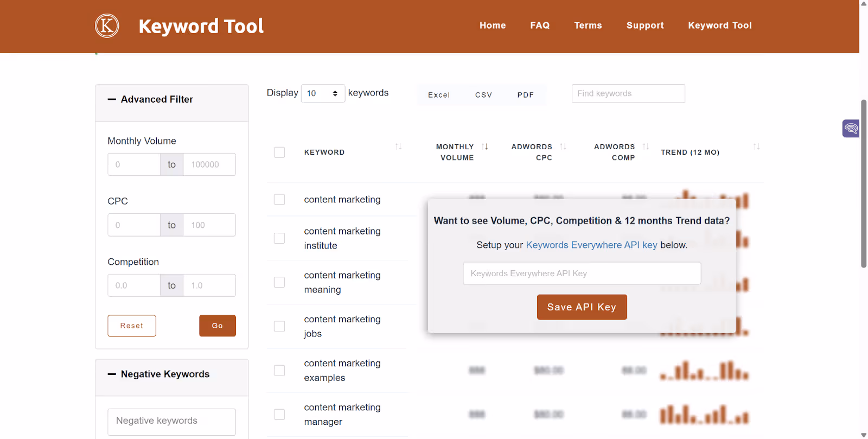Click CPC minimum field
The image size is (868, 439).
134,225
